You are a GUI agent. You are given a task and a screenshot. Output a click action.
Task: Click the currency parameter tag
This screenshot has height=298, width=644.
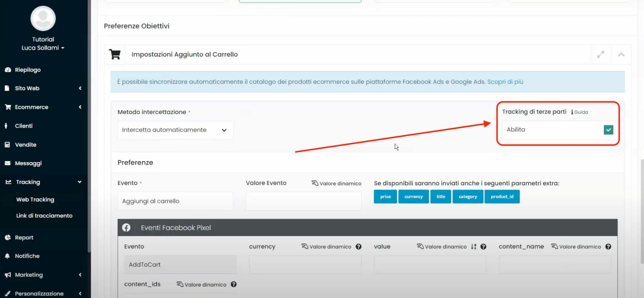point(414,196)
